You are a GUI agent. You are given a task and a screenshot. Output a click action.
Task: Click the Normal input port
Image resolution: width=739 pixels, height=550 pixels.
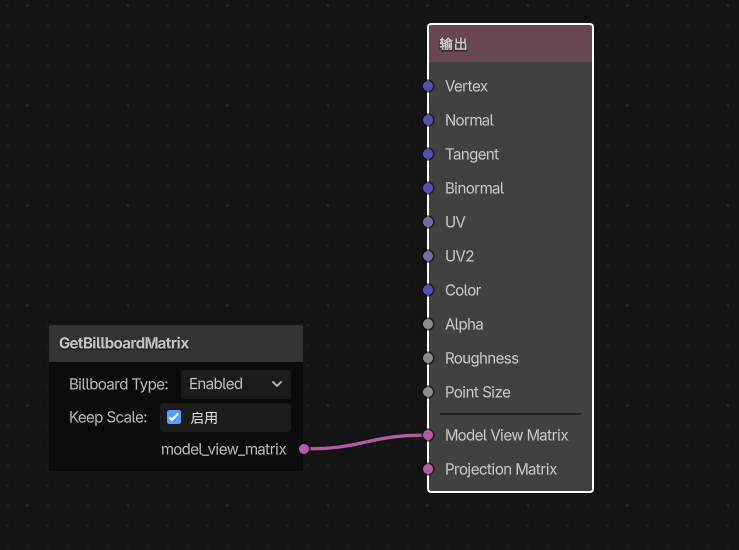click(428, 120)
